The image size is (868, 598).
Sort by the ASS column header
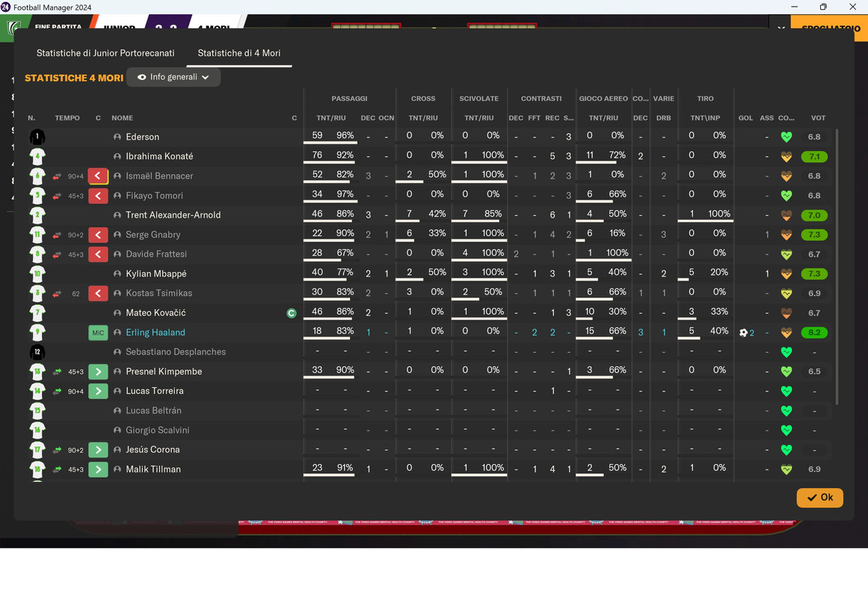pyautogui.click(x=767, y=118)
